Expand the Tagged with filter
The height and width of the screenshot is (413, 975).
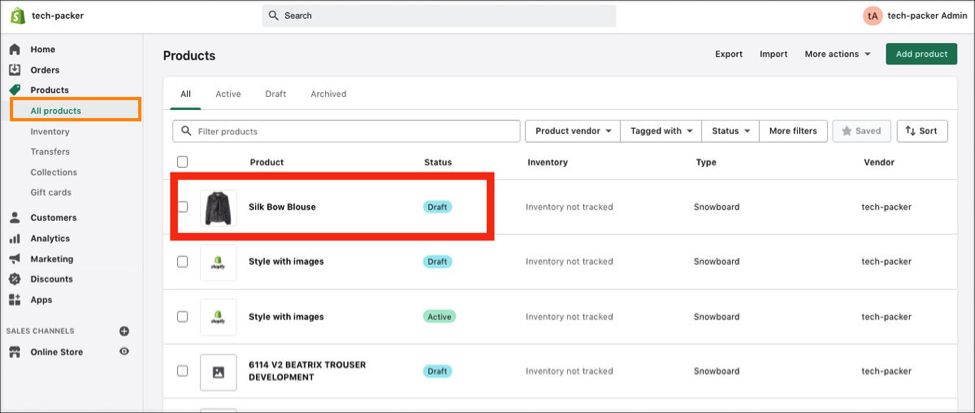click(661, 131)
